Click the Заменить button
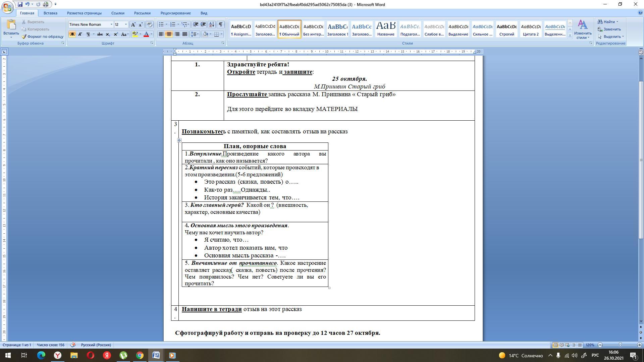The width and height of the screenshot is (644, 362). tap(609, 29)
